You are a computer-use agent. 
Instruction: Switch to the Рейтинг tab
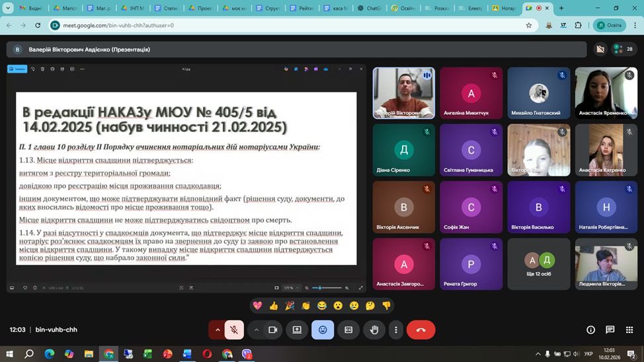(x=302, y=8)
